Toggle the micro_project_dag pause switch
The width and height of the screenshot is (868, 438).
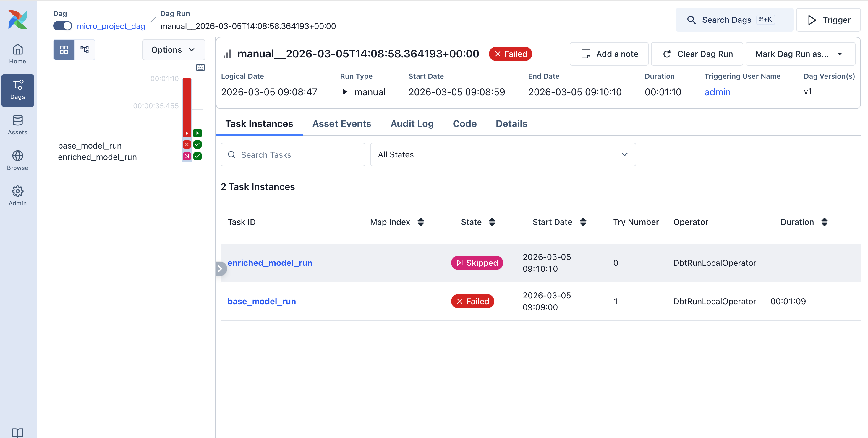(63, 26)
